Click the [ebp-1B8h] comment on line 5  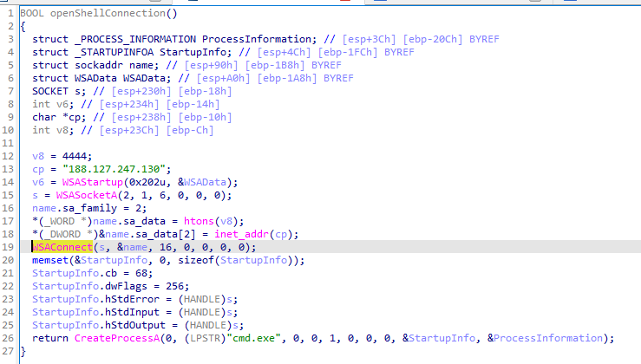(x=275, y=65)
